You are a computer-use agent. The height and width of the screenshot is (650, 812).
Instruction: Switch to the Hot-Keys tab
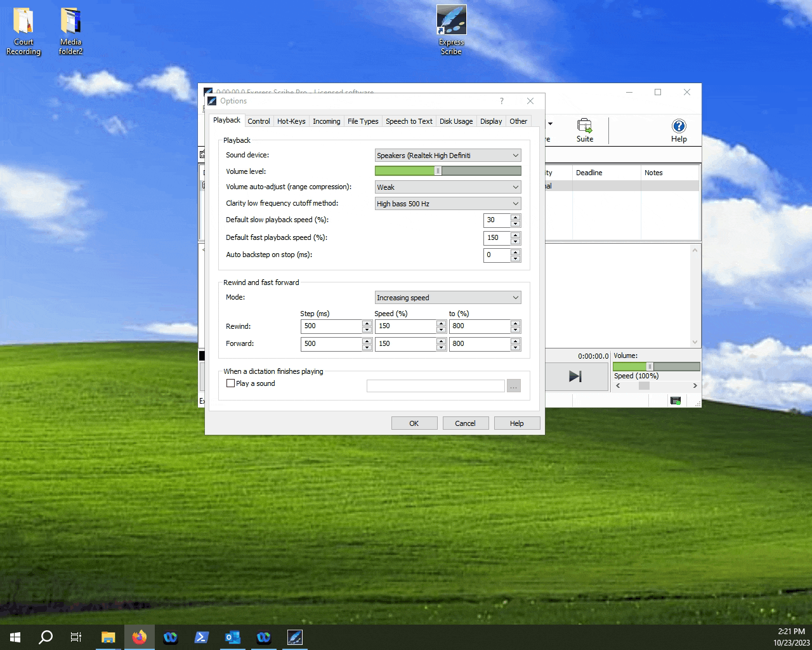291,121
